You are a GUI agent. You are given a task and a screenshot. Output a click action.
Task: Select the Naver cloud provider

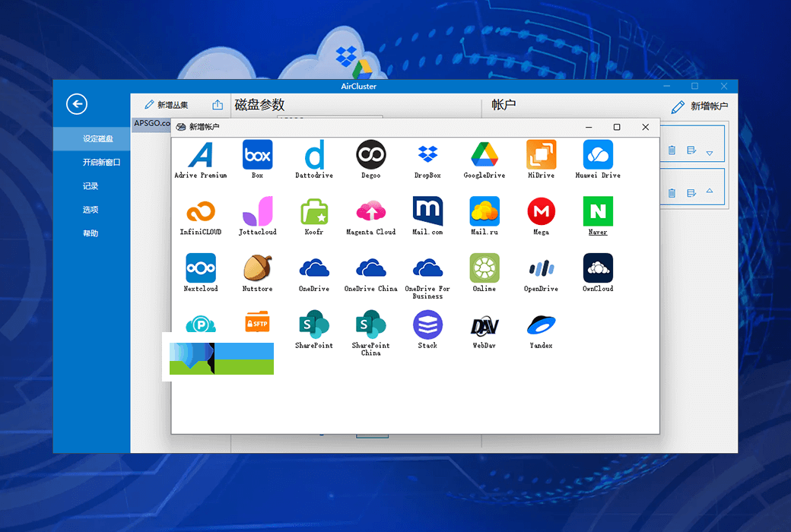[x=598, y=217]
